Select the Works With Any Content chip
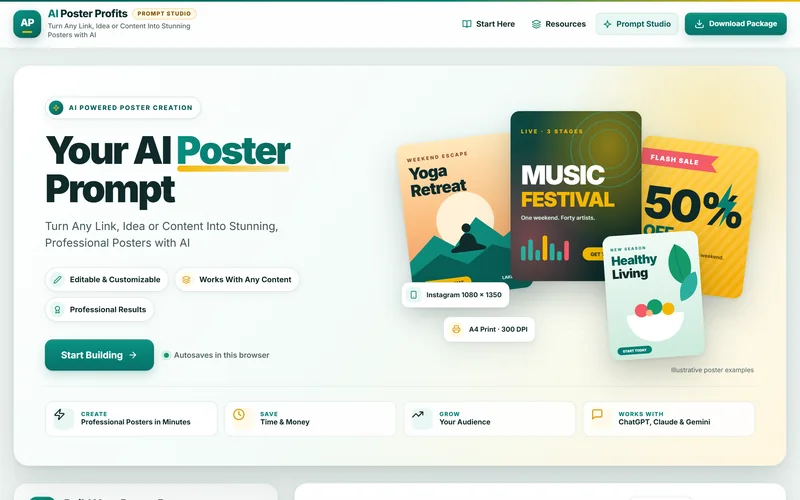Image resolution: width=800 pixels, height=500 pixels. pos(237,280)
